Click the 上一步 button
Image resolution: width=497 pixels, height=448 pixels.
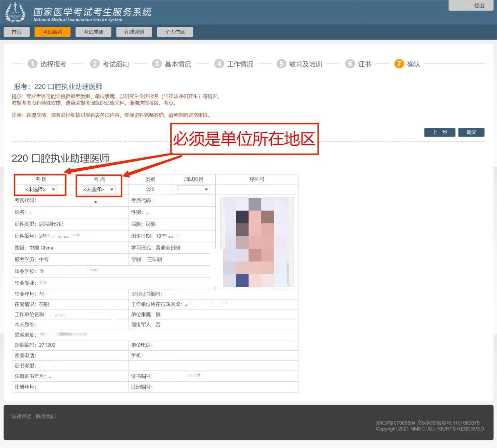tap(440, 132)
